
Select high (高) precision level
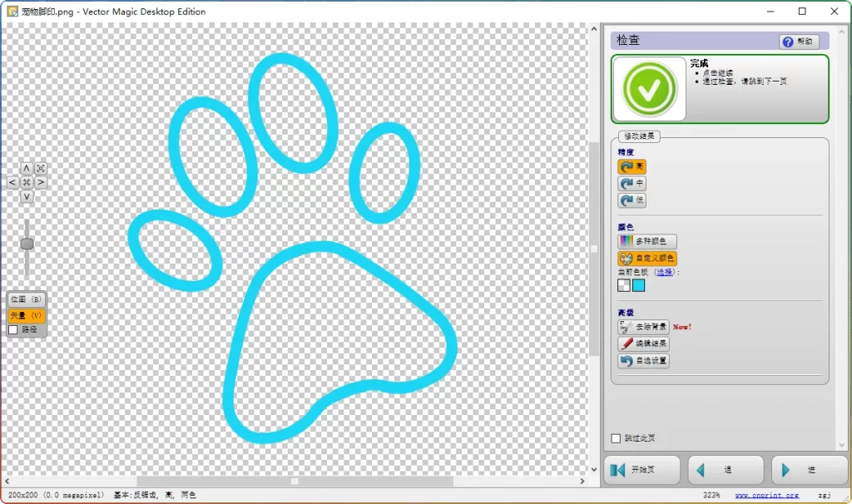[632, 166]
